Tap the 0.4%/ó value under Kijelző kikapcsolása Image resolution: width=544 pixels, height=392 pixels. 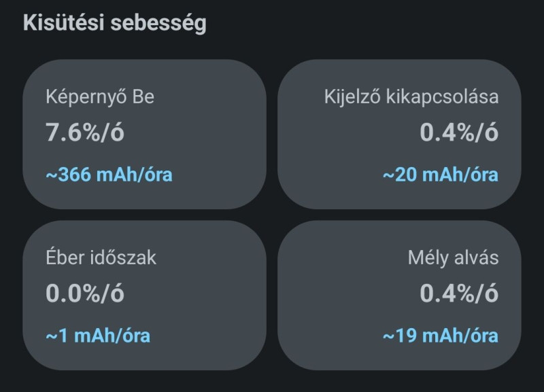459,132
